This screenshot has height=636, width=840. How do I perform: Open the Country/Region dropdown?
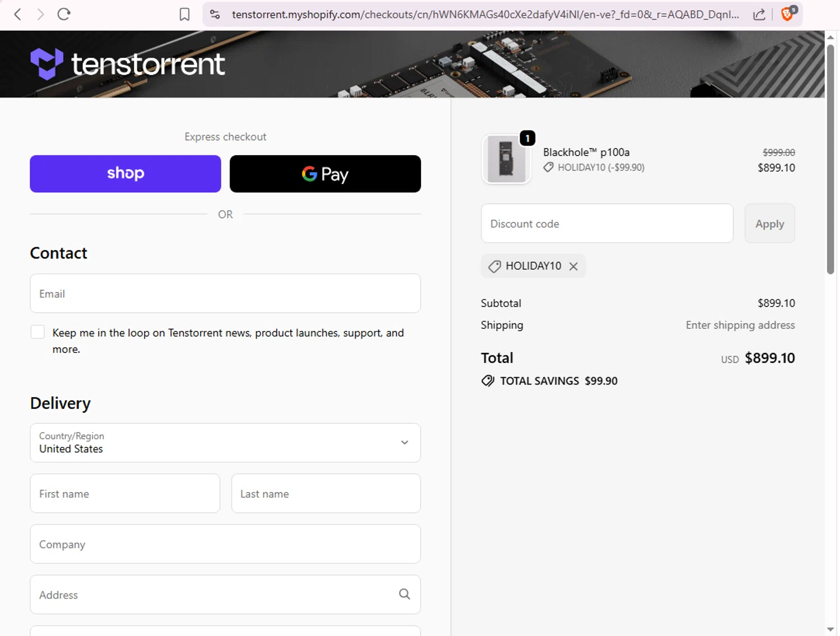click(x=225, y=443)
